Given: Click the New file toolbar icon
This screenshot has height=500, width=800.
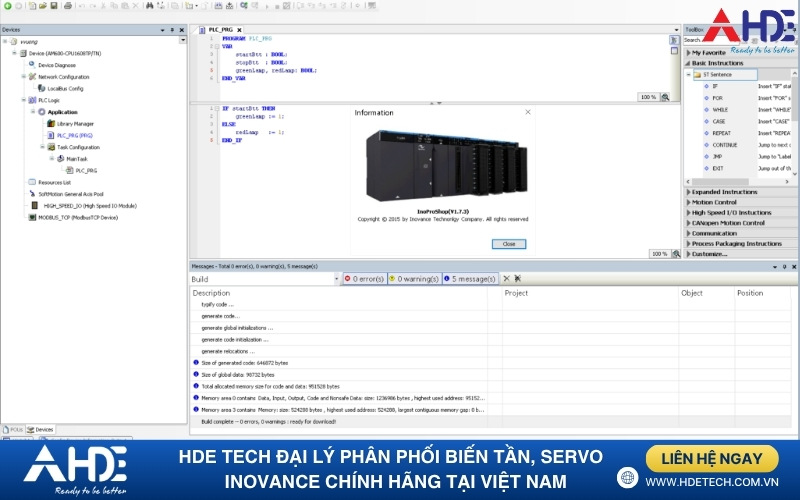Looking at the screenshot, I should pyautogui.click(x=32, y=6).
